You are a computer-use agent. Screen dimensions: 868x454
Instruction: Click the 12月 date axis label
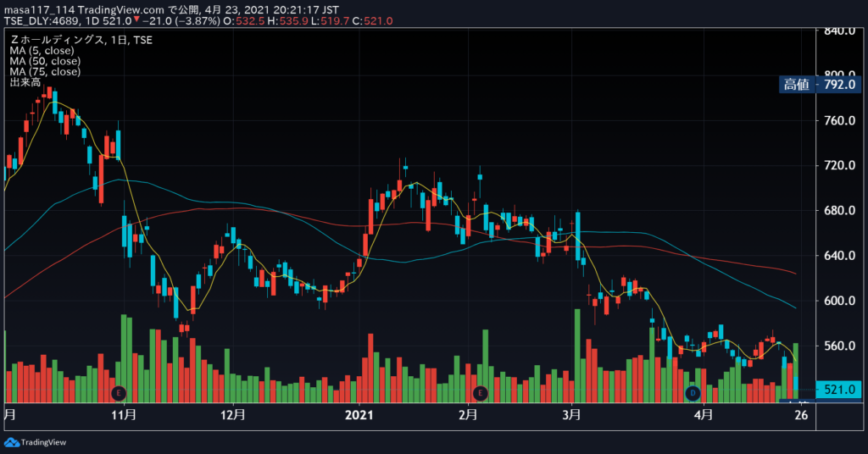232,415
